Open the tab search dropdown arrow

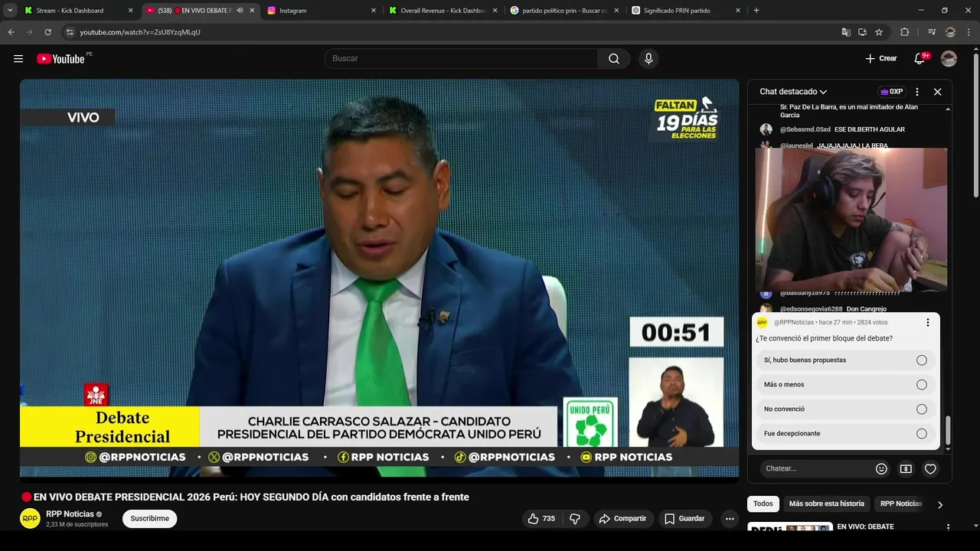[10, 11]
